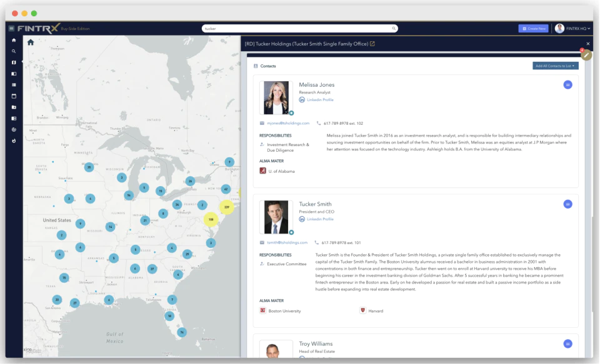The width and height of the screenshot is (600, 364).
Task: Click the U. of Alabama logo
Action: point(262,171)
